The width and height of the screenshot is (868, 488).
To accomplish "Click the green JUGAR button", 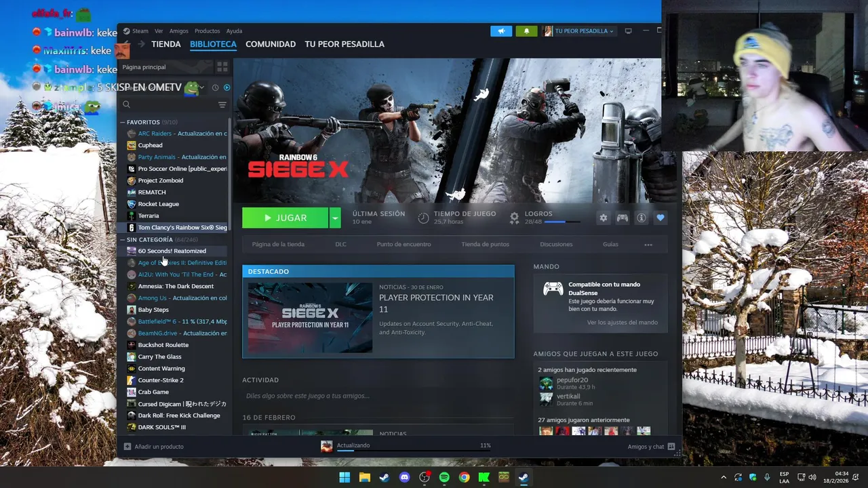I will tap(285, 218).
